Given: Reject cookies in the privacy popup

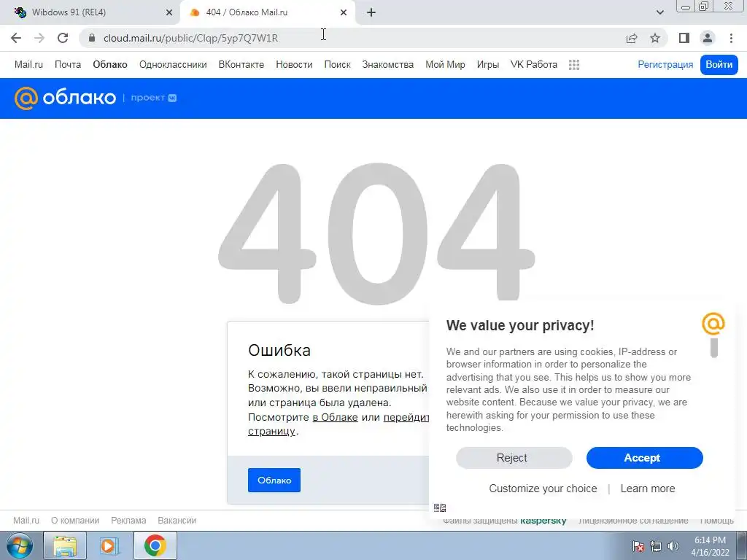Looking at the screenshot, I should click(514, 458).
